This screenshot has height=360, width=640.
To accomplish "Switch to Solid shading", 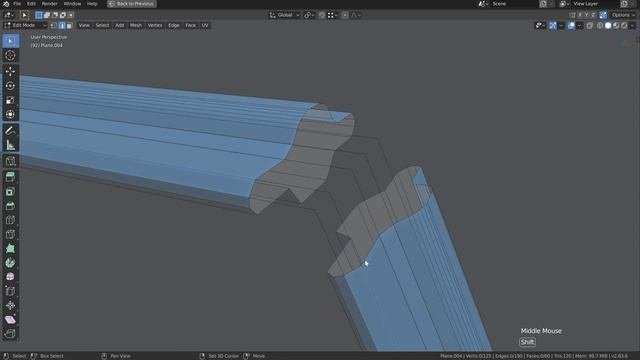I will [608, 25].
